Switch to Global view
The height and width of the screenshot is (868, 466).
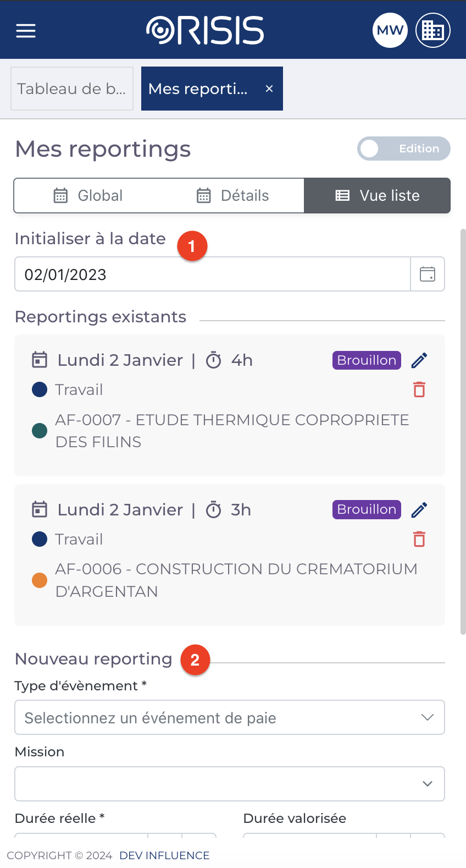click(88, 195)
